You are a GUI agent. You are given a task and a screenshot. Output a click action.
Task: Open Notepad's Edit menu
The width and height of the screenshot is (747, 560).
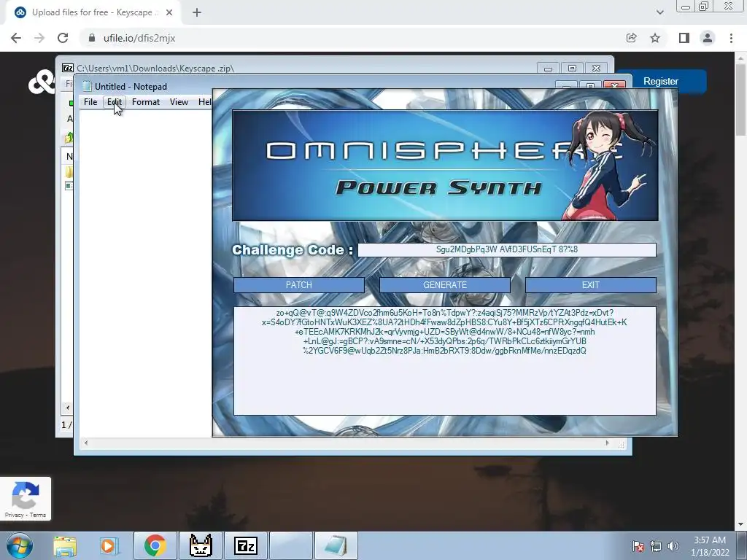(x=115, y=102)
